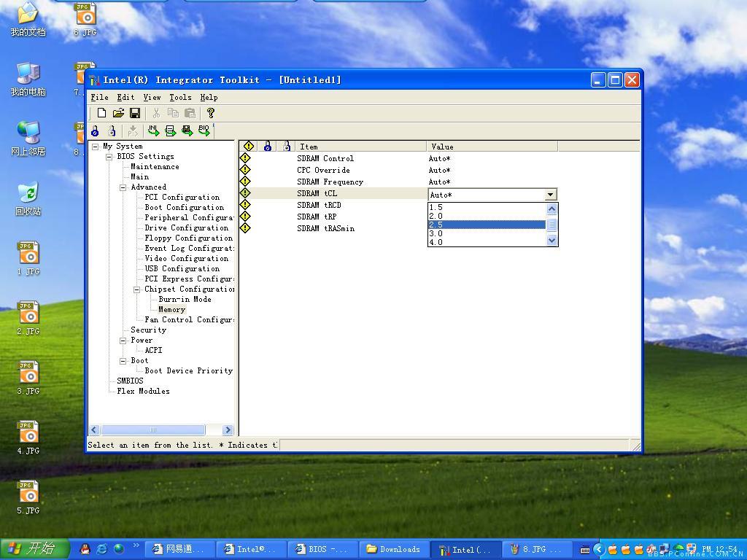This screenshot has width=747, height=560.
Task: Open the Help menu
Action: (x=209, y=97)
